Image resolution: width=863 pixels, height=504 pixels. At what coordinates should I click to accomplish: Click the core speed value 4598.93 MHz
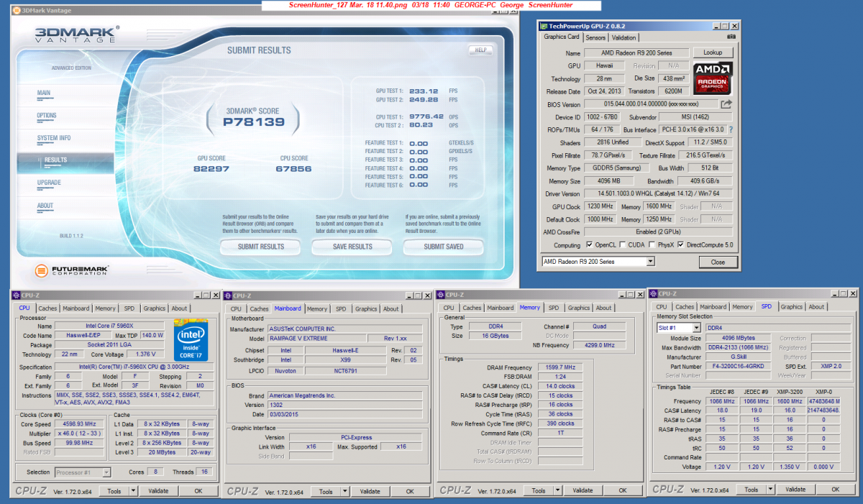tap(80, 424)
